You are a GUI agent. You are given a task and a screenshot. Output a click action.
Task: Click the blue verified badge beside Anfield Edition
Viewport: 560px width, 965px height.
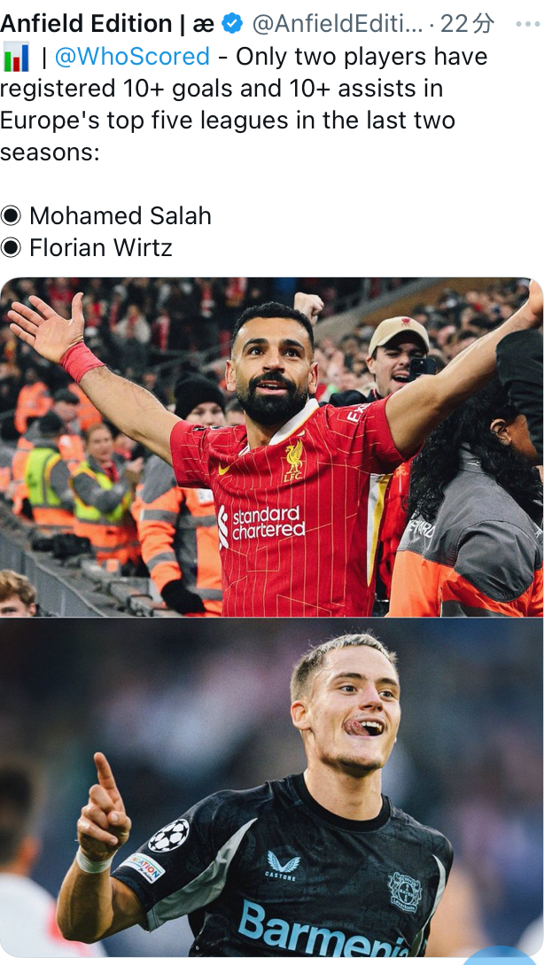tap(232, 24)
